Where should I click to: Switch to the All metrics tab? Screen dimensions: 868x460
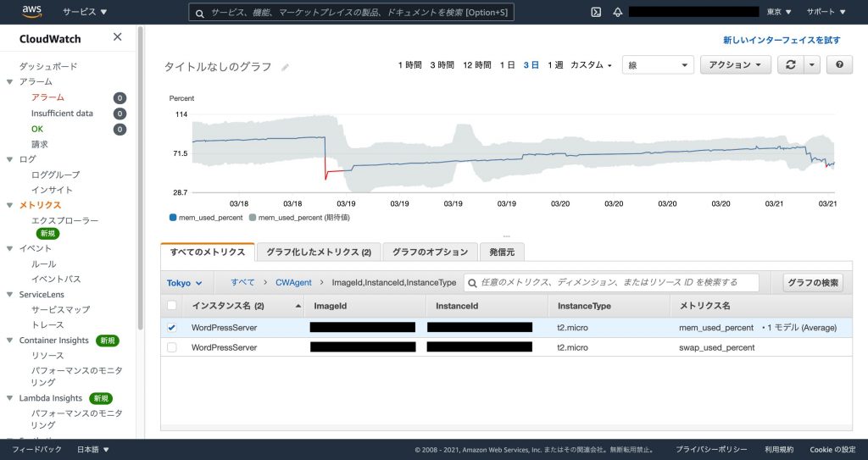tap(208, 252)
